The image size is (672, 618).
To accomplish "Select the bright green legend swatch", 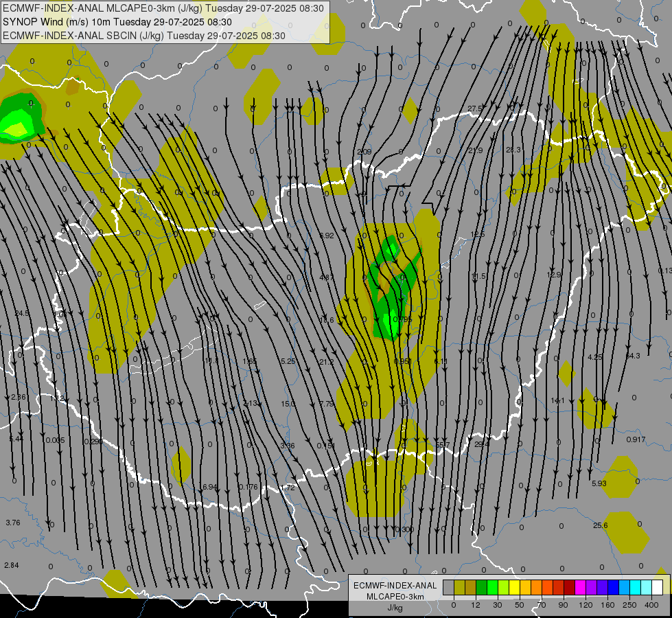I will 492,588.
